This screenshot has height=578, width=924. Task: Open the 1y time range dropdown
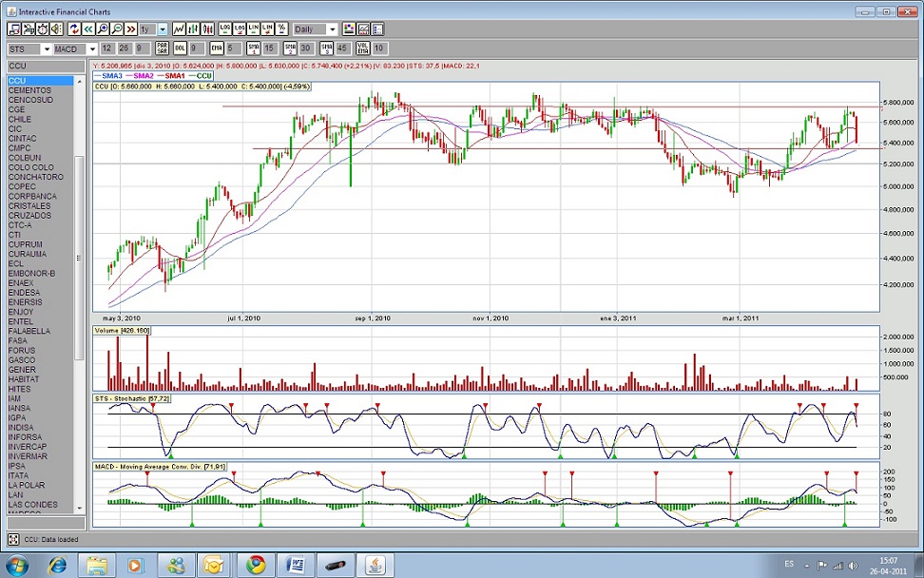click(163, 29)
